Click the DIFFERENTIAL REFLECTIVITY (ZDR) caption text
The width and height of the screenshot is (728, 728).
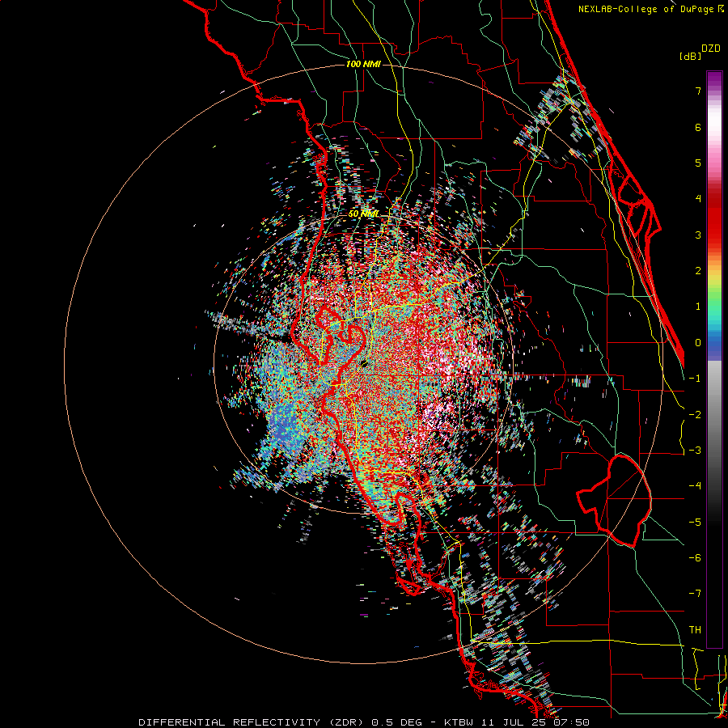[252, 722]
